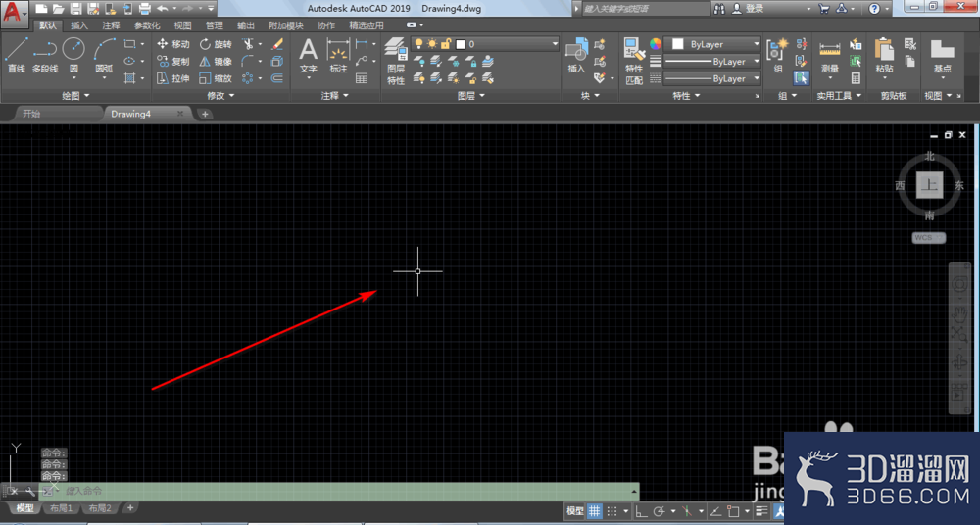Activate the 文字 (Text) tool
This screenshot has height=525, width=980.
click(308, 56)
